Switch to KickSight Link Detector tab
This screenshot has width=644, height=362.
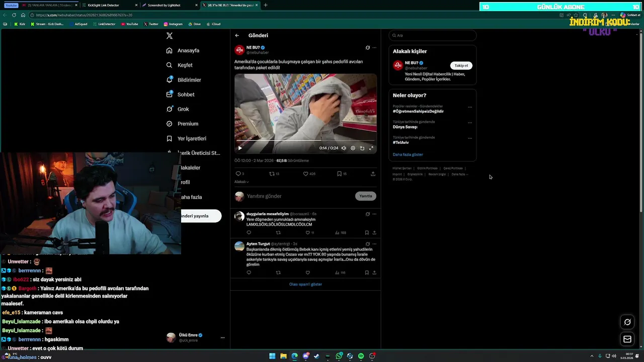110,5
